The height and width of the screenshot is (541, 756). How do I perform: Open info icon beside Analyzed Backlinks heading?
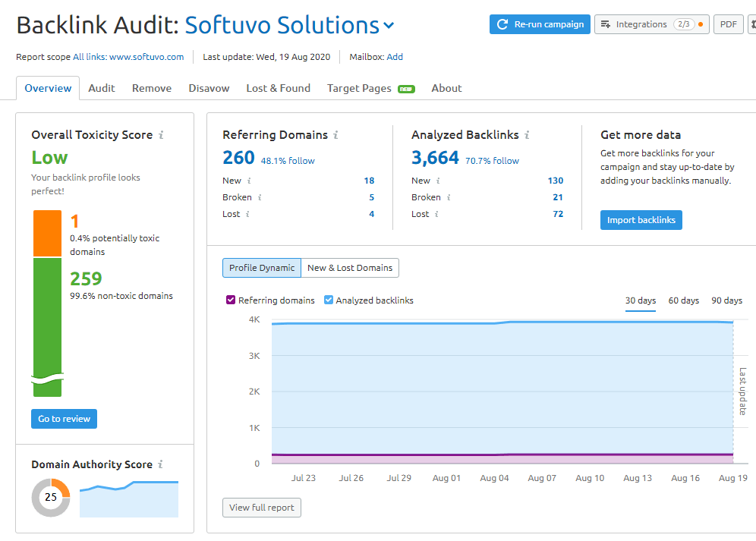tap(527, 135)
